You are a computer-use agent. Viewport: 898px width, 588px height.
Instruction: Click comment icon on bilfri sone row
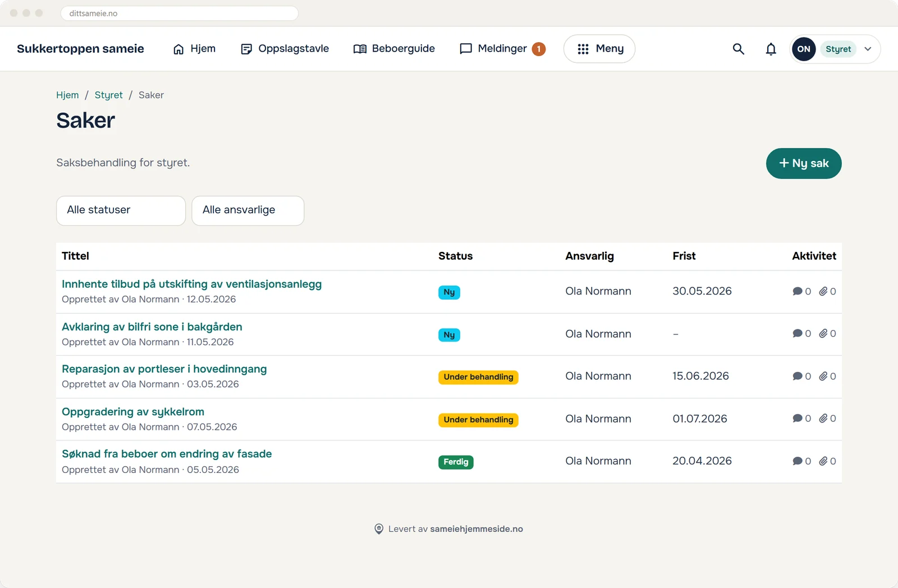(798, 333)
